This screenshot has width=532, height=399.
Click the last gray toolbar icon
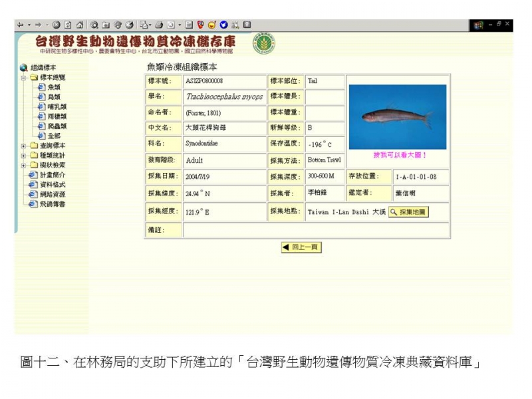tap(247, 25)
